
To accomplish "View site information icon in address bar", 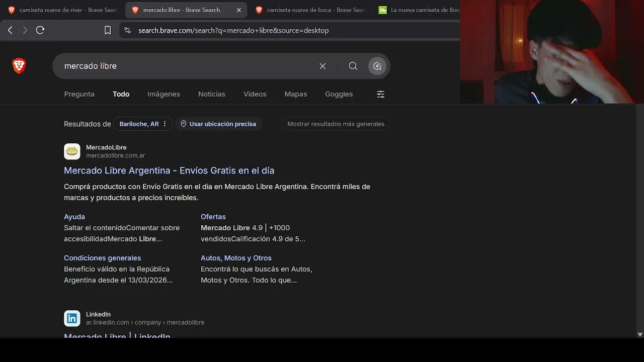I will (127, 30).
